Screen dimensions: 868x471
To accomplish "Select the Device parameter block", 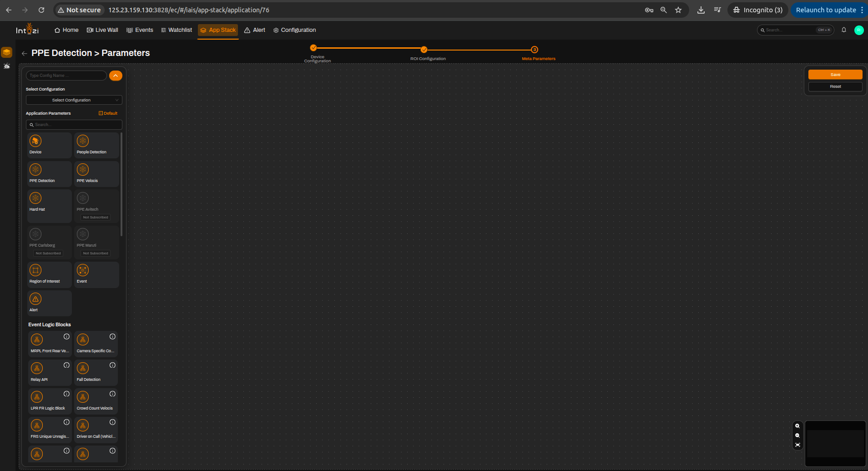I will point(49,145).
